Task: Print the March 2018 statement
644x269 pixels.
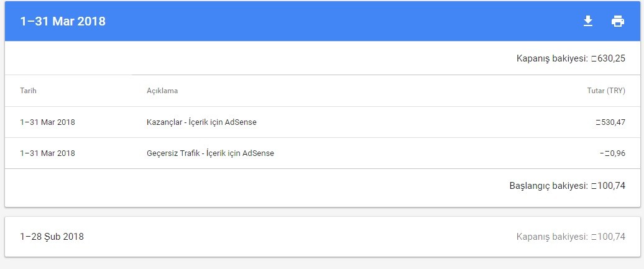Action: [618, 21]
